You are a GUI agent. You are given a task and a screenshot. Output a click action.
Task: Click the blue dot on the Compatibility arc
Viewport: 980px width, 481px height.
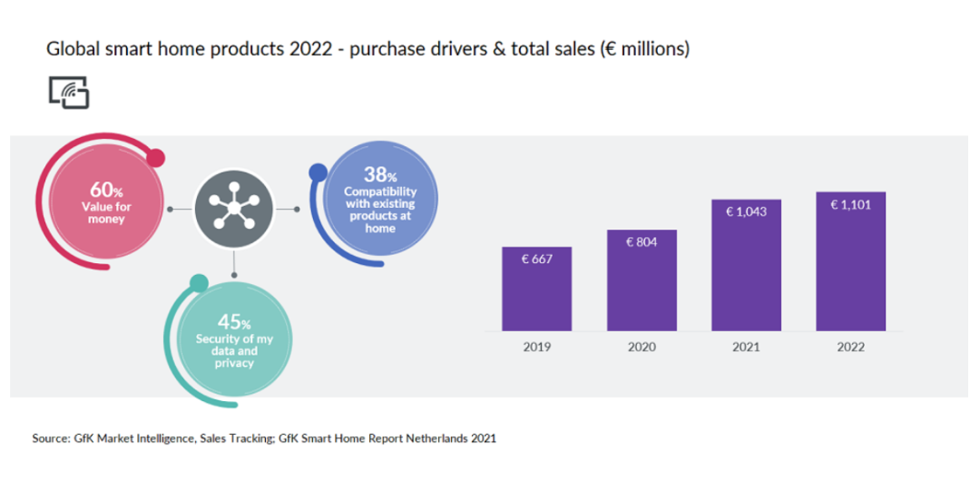click(x=318, y=171)
